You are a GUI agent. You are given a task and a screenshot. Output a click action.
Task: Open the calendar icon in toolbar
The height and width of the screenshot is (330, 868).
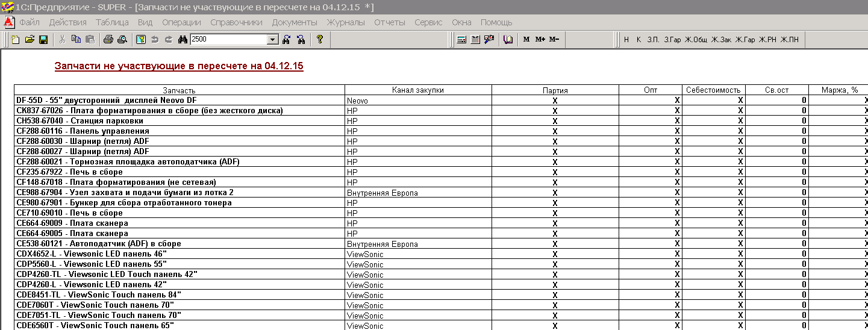[475, 40]
